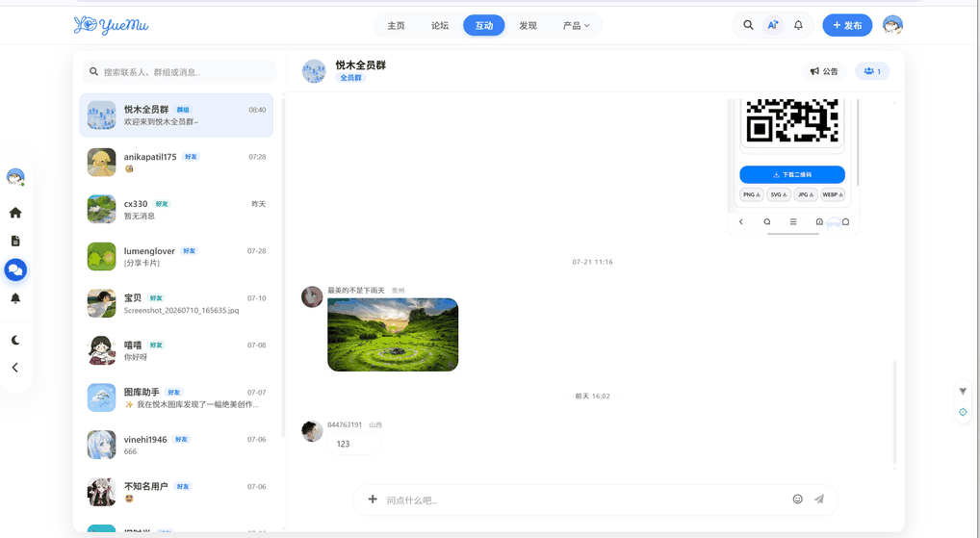Viewport: 980px width, 538px height.
Task: Choose SVG download format
Action: point(778,194)
